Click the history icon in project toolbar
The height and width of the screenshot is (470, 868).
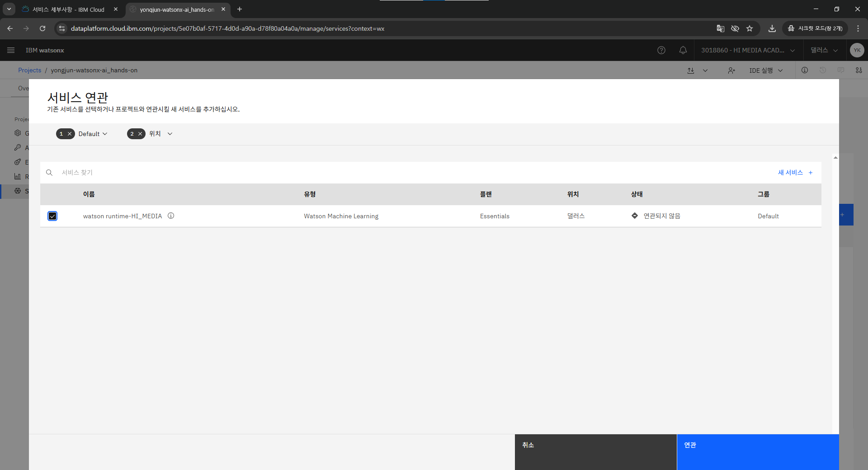click(823, 70)
